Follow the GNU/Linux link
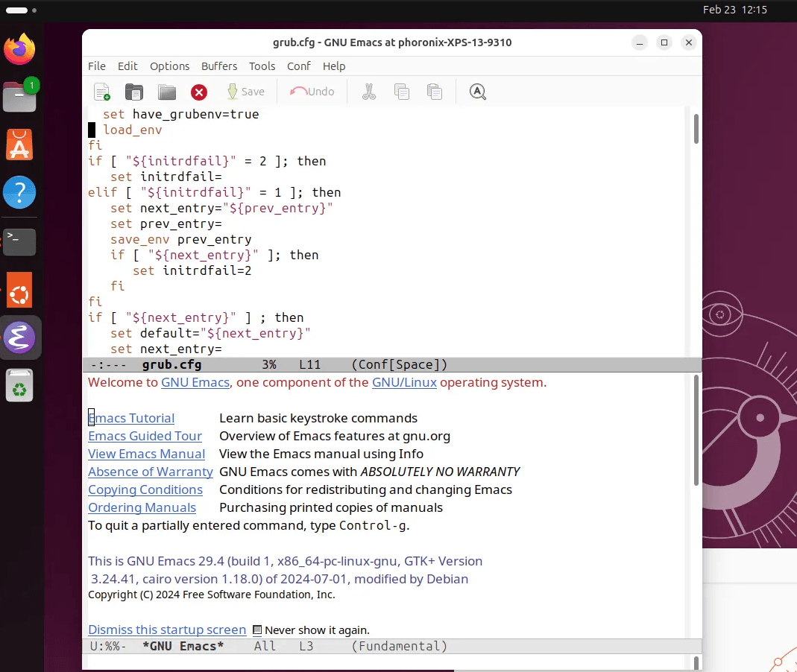 click(x=404, y=382)
